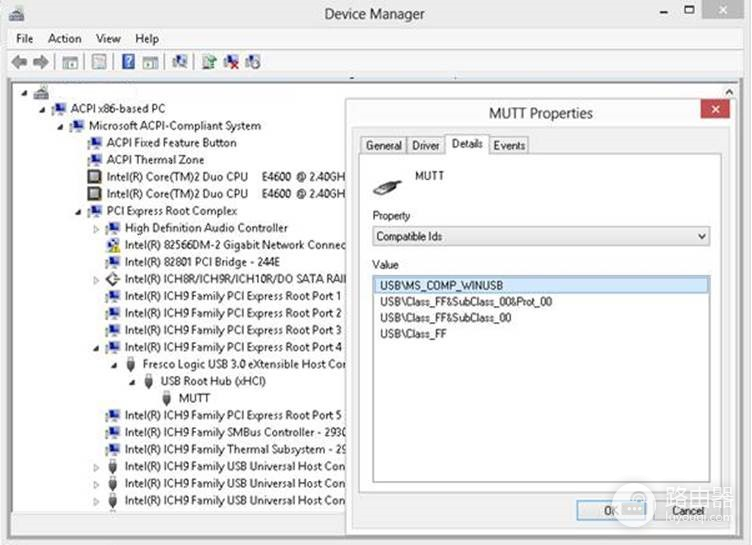Open the Compatible Ids property dropdown
Viewport: 752px width, 545px height.
(541, 237)
